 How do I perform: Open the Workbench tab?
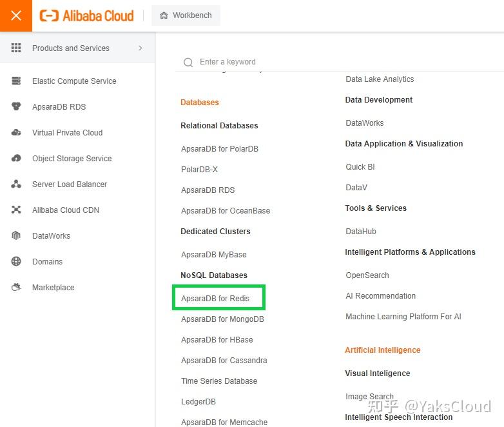click(x=186, y=15)
